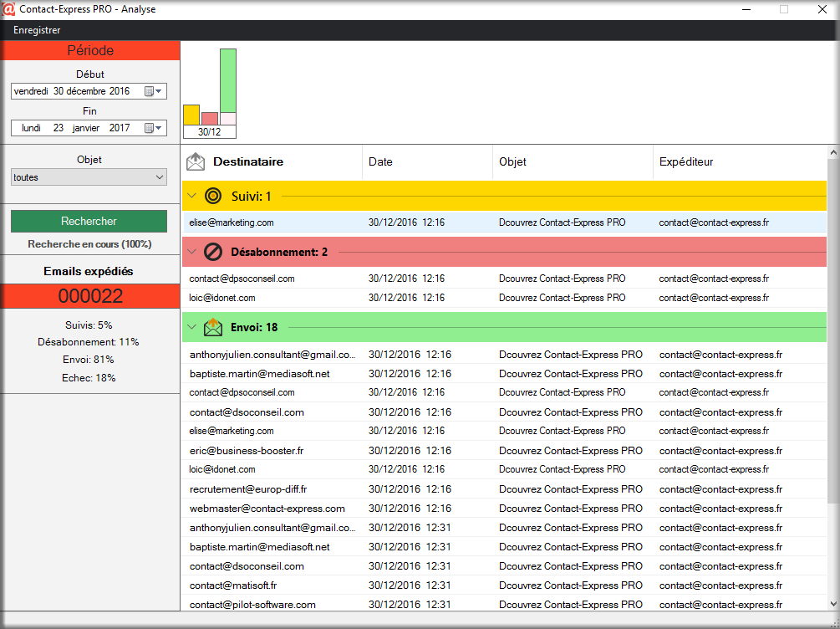Select contact@pilot-software.com row
The height and width of the screenshot is (629, 840).
(504, 605)
